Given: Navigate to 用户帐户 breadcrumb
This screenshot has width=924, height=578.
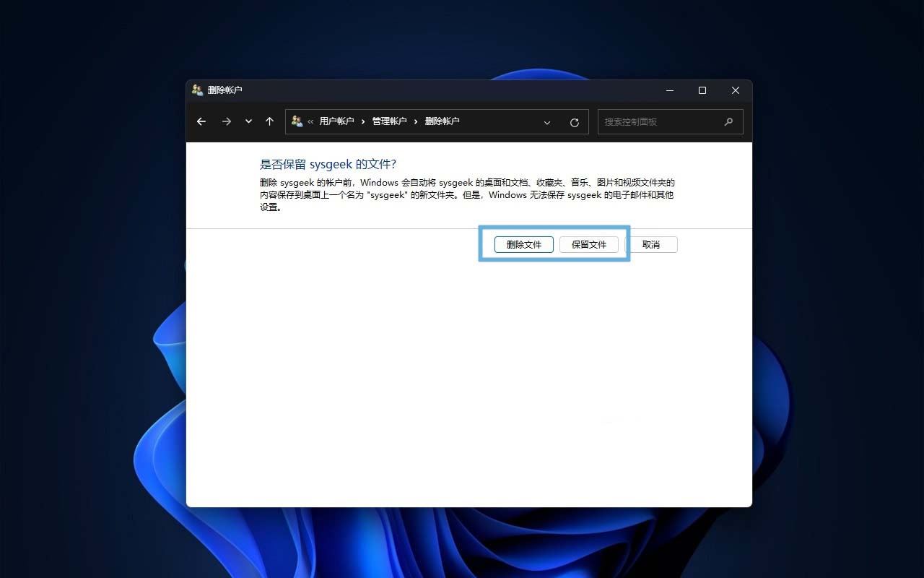Looking at the screenshot, I should tap(336, 121).
